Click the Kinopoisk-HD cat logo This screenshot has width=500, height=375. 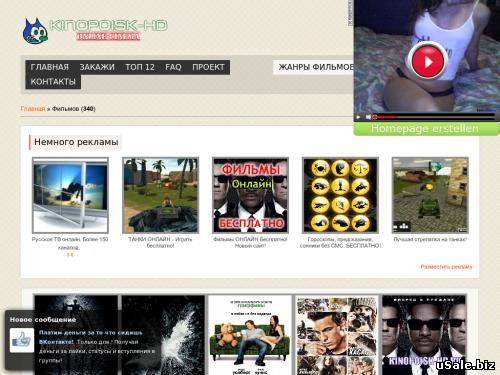coord(35,32)
